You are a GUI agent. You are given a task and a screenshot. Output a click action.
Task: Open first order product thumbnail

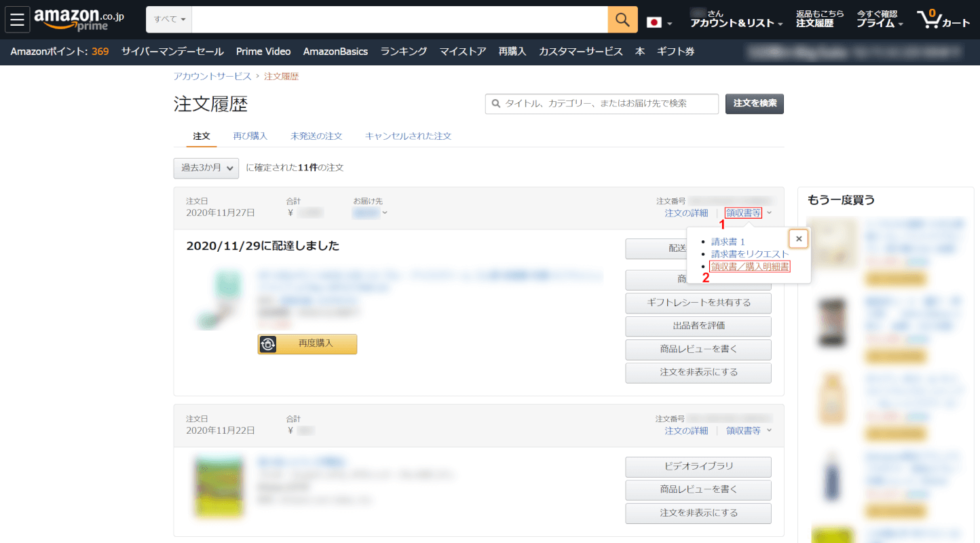coord(220,300)
